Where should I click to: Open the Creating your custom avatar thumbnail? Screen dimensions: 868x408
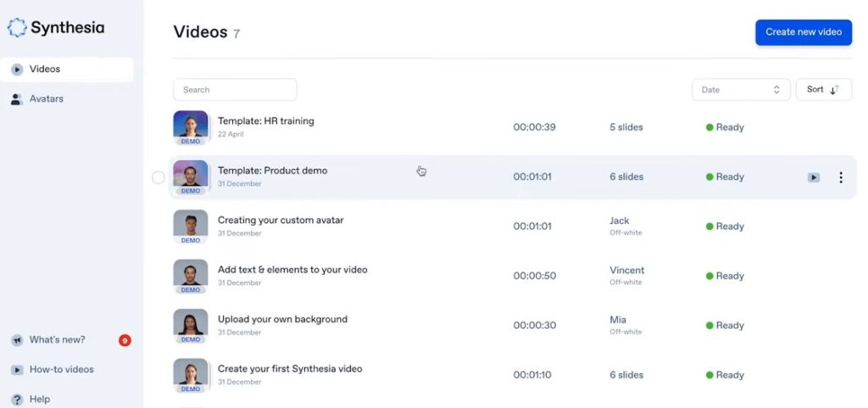pos(191,226)
